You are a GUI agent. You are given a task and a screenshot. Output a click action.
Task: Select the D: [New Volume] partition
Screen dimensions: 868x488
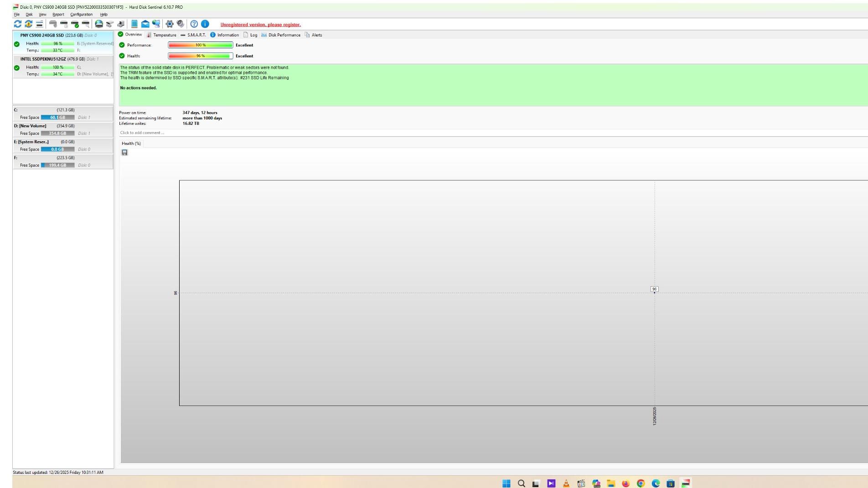[30, 126]
